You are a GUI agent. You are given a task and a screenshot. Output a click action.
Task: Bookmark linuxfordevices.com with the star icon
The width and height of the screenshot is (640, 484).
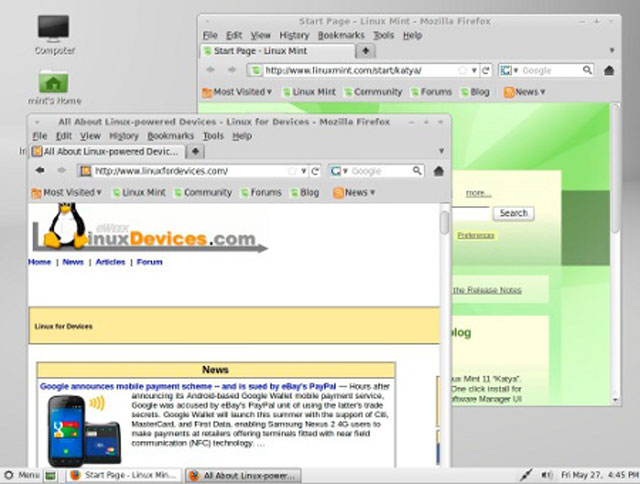click(291, 171)
